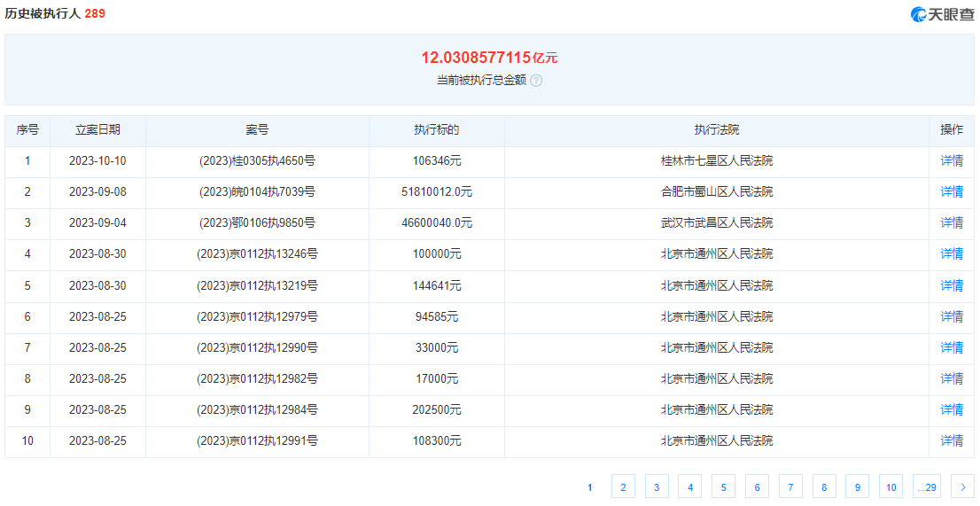Screen dimensions: 980x506
Task: Open details for case 京0112执12990号
Action: [952, 347]
